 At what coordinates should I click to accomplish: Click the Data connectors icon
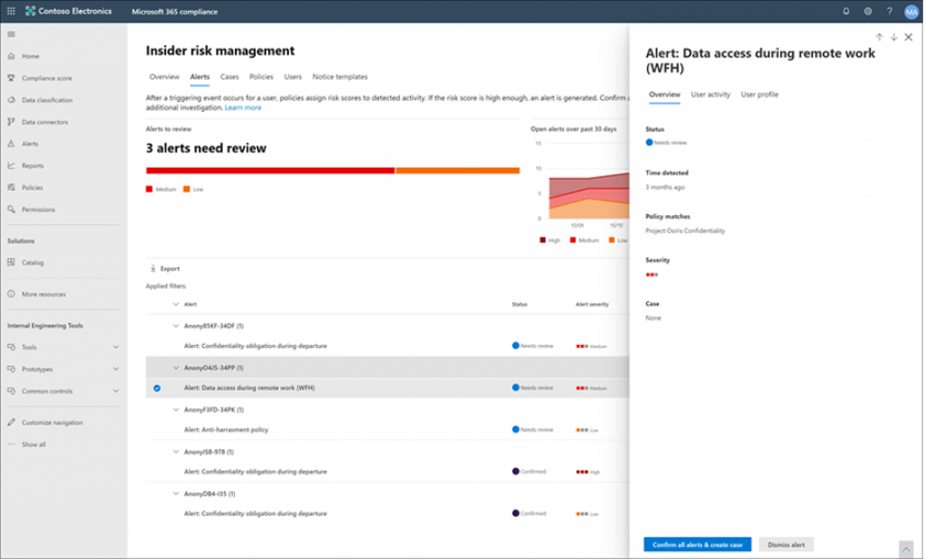point(11,122)
